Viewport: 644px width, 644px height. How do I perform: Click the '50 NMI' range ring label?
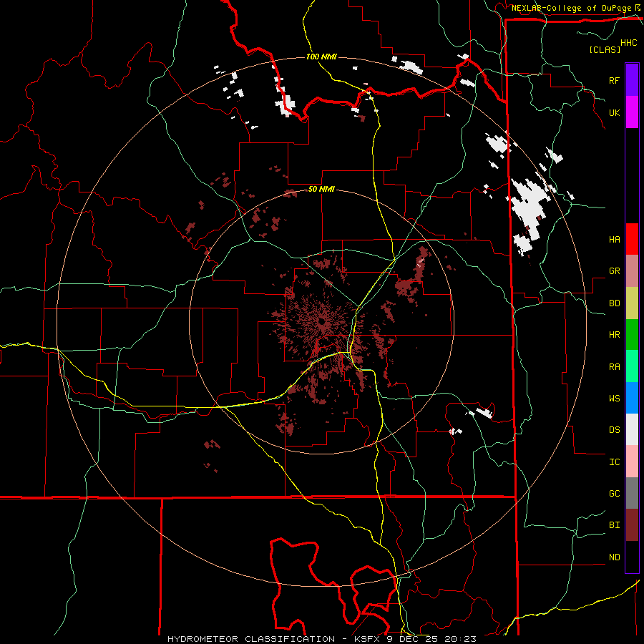pos(321,189)
